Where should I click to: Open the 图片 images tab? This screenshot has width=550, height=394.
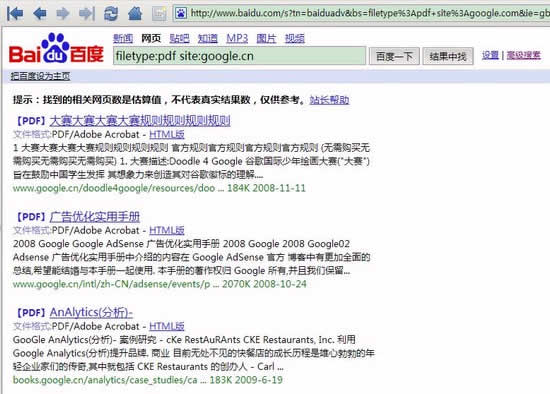coord(266,38)
